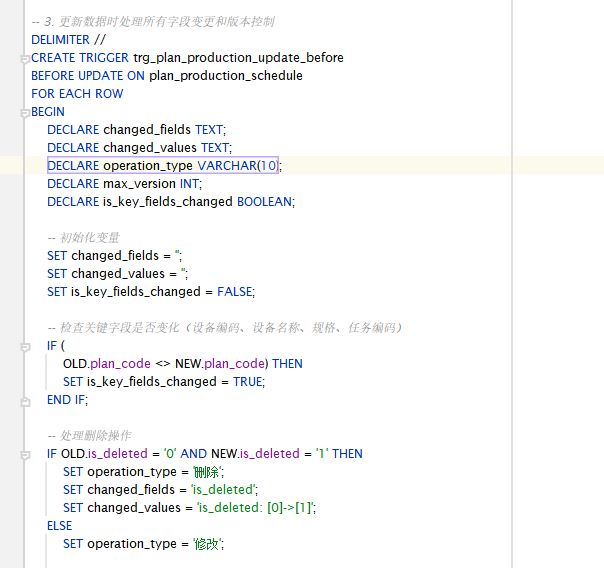The width and height of the screenshot is (604, 568).
Task: Collapse the BEGIN block fold marker
Action: coord(25,112)
